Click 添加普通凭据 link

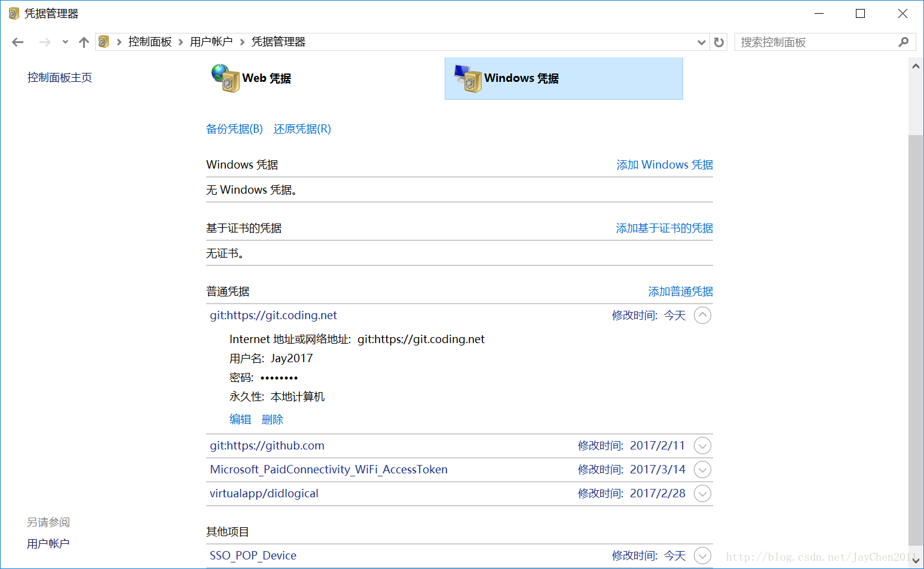[681, 292]
